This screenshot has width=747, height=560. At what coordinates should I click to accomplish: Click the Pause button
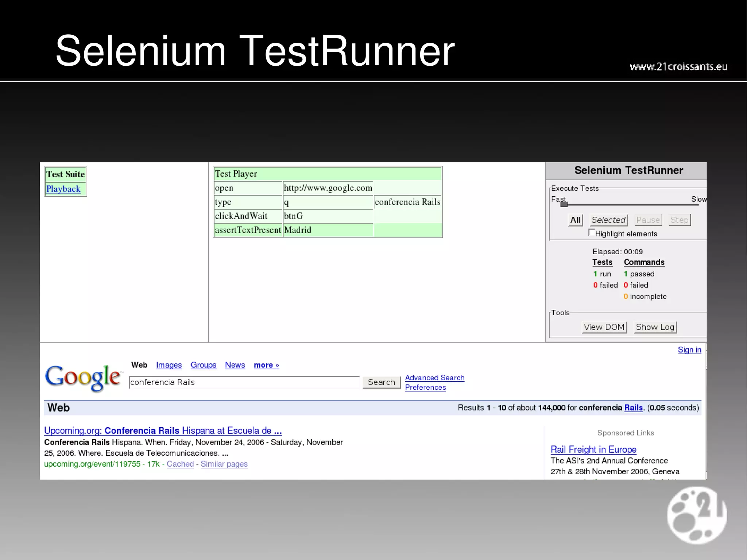tap(648, 220)
